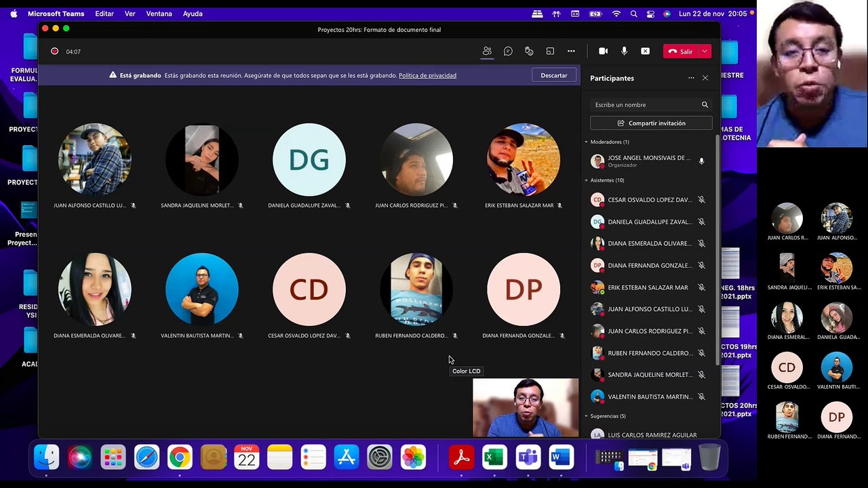
Task: Click Compartir invitación button
Action: pyautogui.click(x=651, y=123)
